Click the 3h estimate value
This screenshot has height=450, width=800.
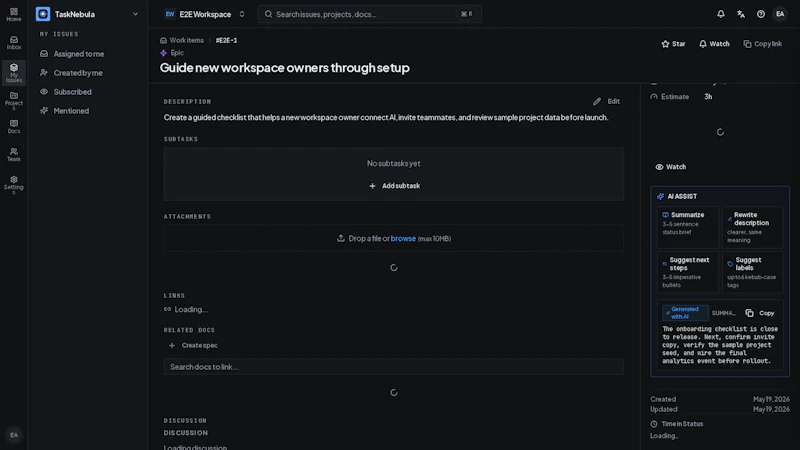click(x=708, y=97)
